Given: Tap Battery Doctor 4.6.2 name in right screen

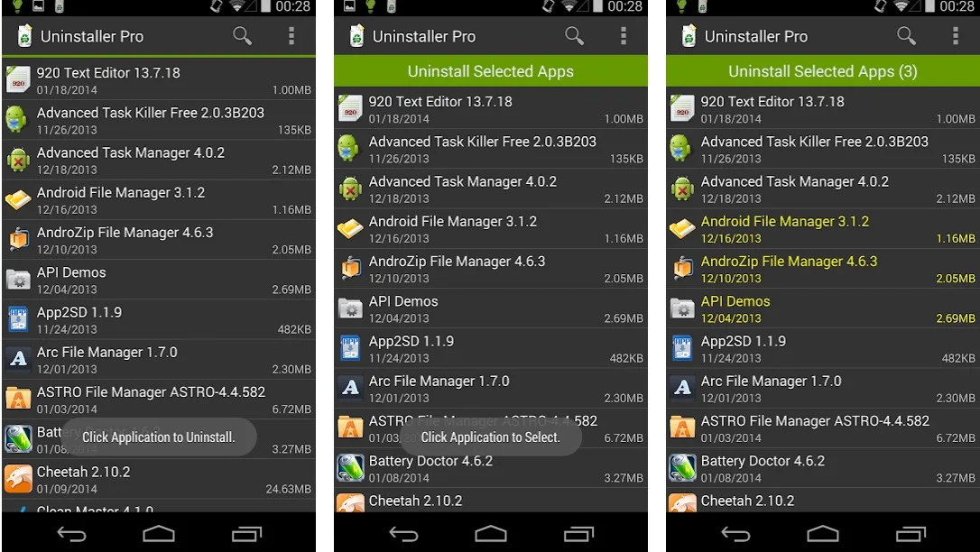Looking at the screenshot, I should coord(763,461).
